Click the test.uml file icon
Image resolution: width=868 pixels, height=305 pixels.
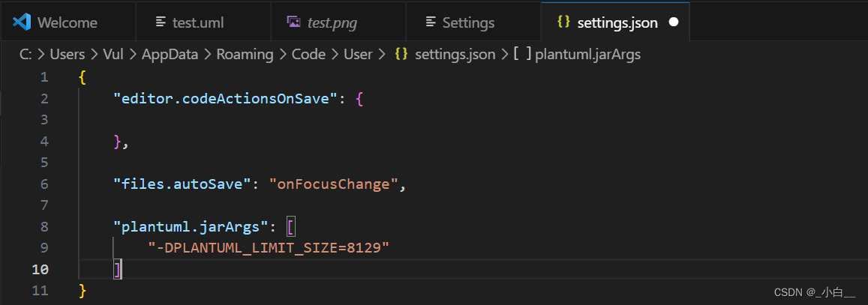(x=161, y=22)
